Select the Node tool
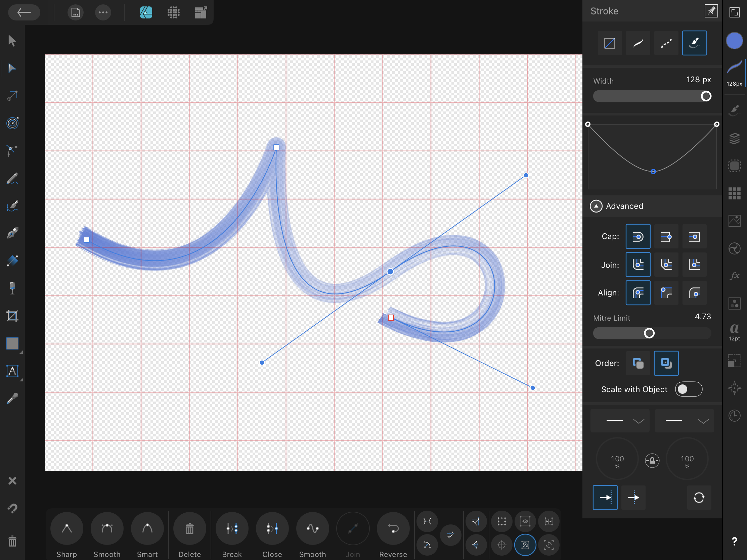This screenshot has width=747, height=560. (12, 68)
